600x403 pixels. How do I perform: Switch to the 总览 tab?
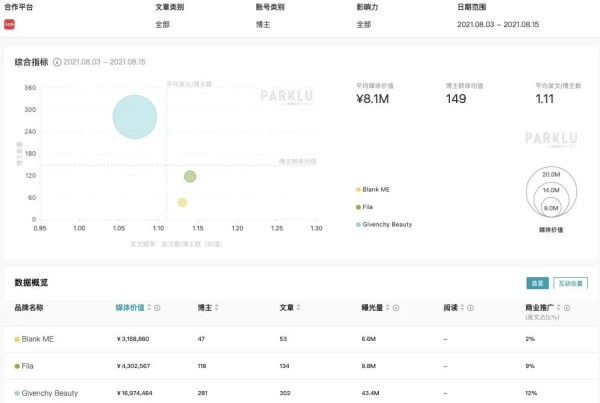point(537,283)
